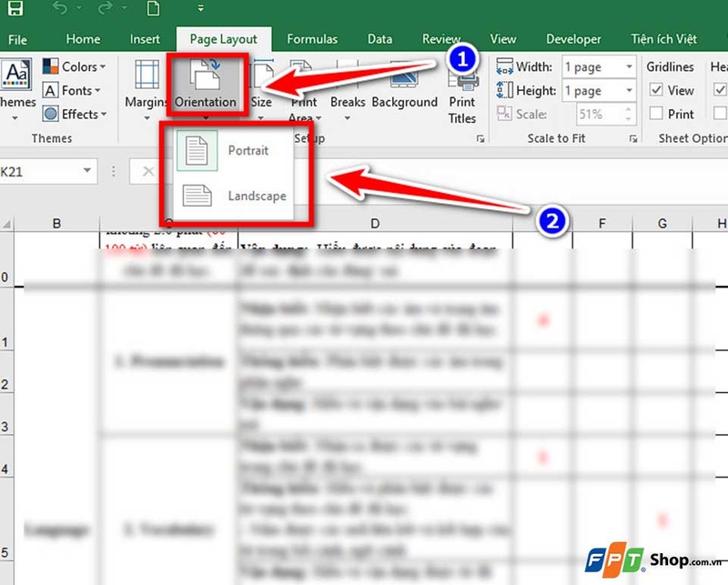Uncheck View under Gridlines

[656, 90]
